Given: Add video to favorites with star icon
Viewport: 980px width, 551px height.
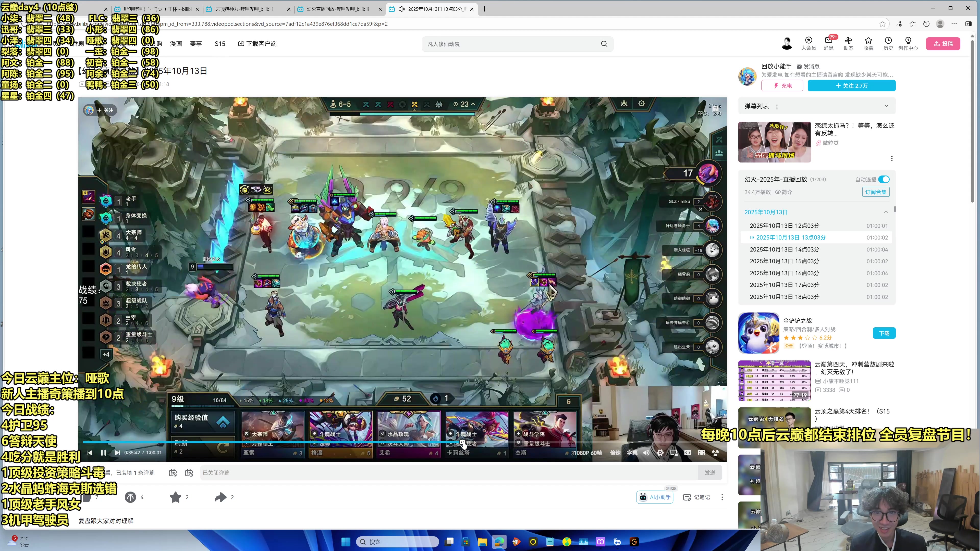Looking at the screenshot, I should pyautogui.click(x=175, y=497).
